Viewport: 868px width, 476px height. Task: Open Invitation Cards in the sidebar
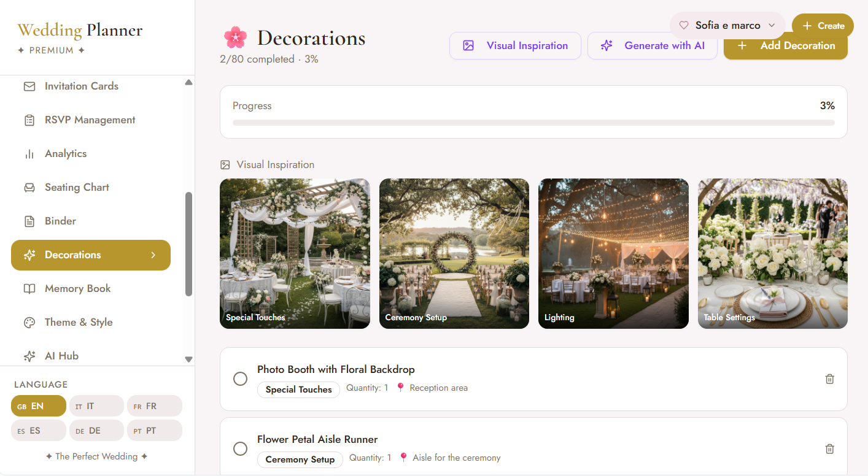point(91,86)
